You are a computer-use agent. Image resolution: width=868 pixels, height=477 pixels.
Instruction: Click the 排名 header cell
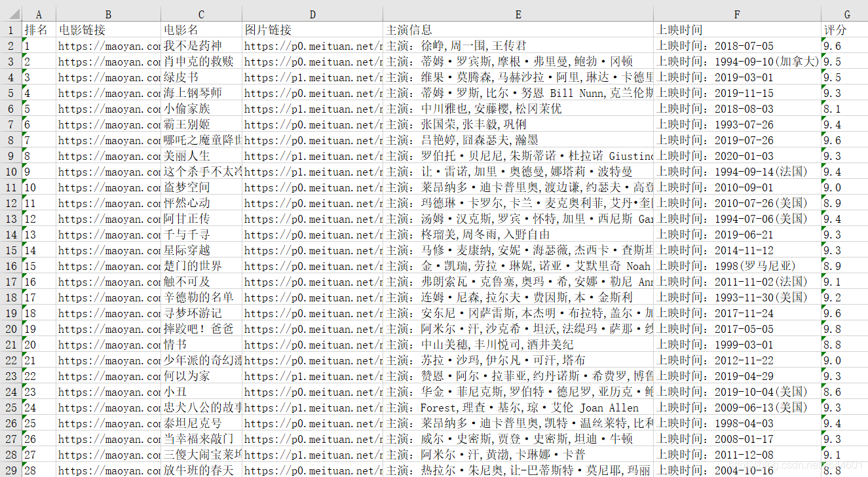coord(39,30)
